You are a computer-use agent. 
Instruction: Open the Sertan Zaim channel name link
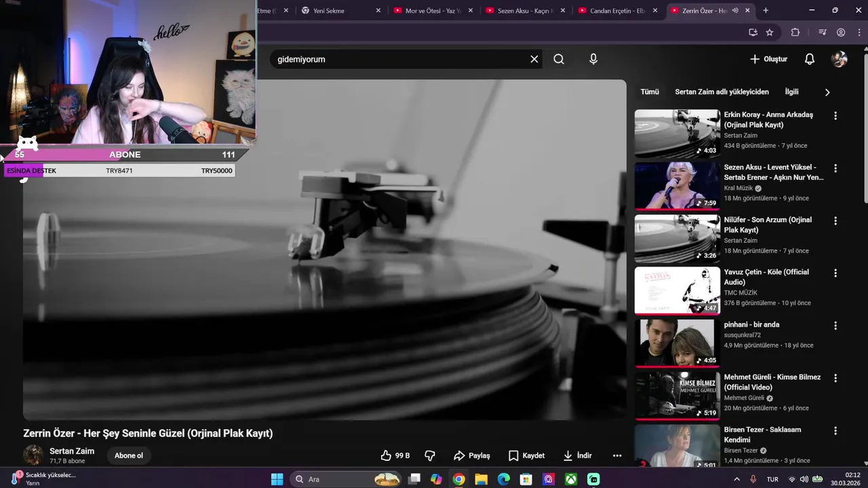click(72, 451)
